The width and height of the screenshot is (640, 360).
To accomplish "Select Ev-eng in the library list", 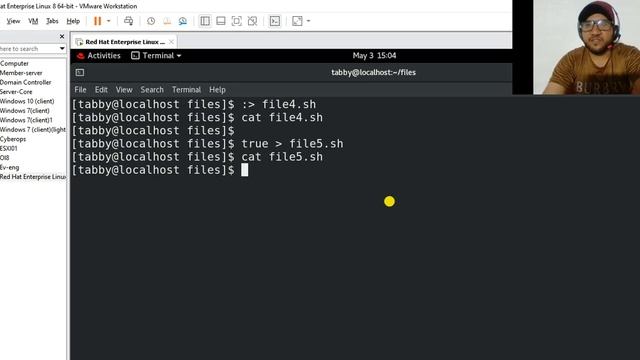I will pos(9,167).
